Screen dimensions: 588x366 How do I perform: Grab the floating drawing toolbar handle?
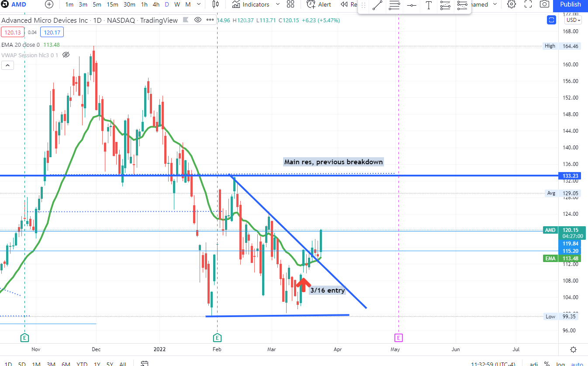(363, 6)
